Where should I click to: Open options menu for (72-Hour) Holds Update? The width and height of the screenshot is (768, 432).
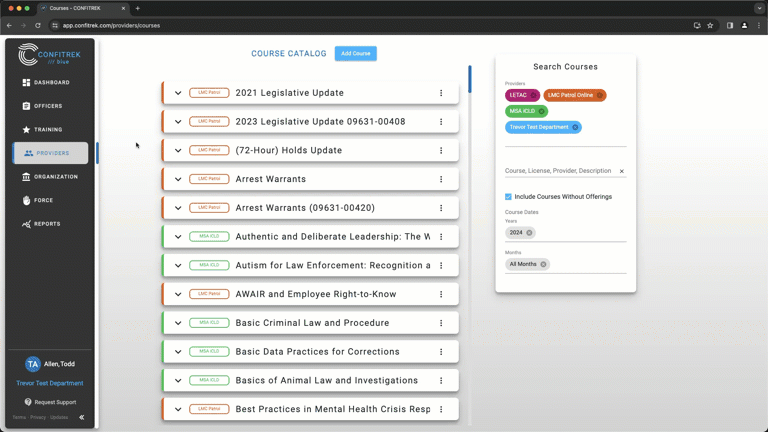coord(441,150)
